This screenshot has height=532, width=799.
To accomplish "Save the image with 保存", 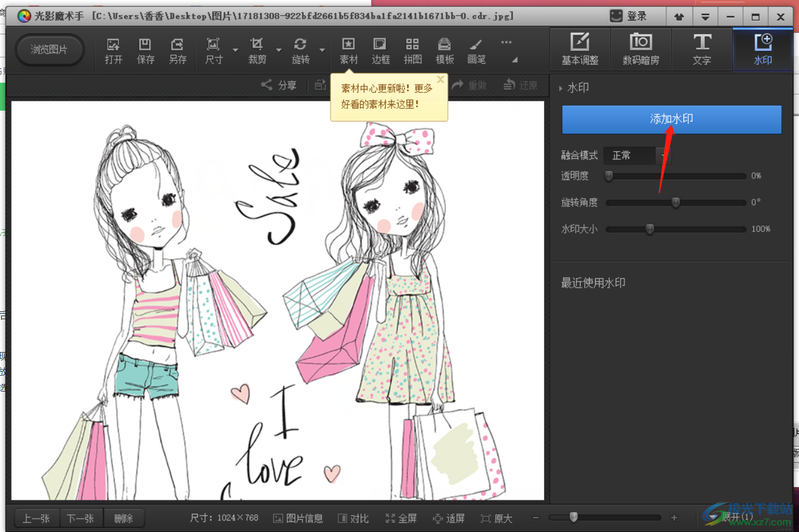I will [x=145, y=51].
